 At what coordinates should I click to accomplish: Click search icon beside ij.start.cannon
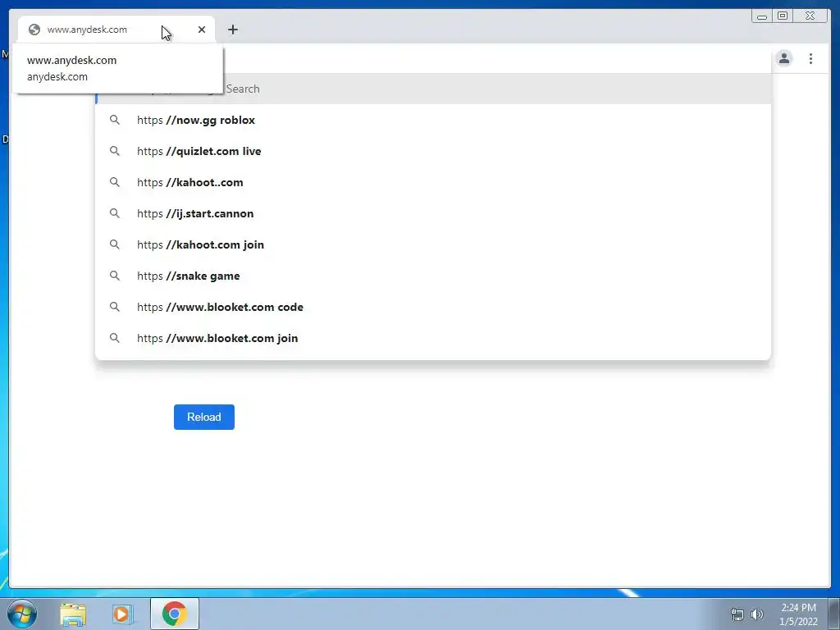[115, 213]
